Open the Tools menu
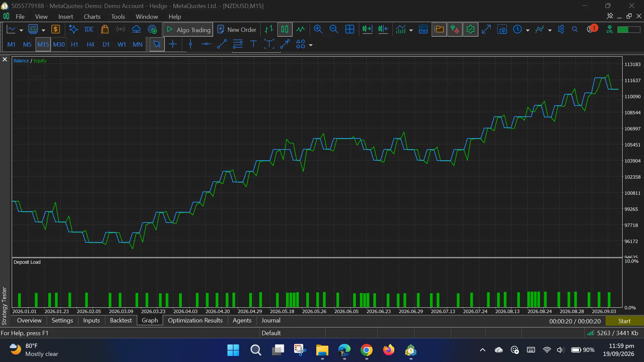This screenshot has width=644, height=362. click(x=118, y=16)
